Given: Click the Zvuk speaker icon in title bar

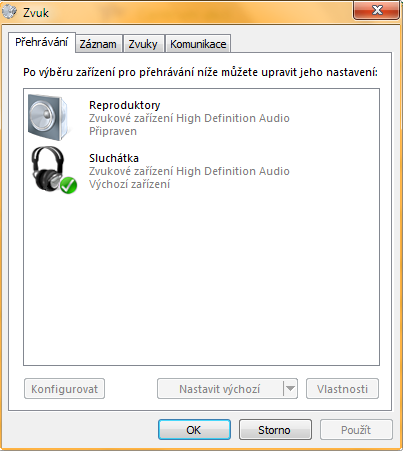Looking at the screenshot, I should tap(9, 12).
